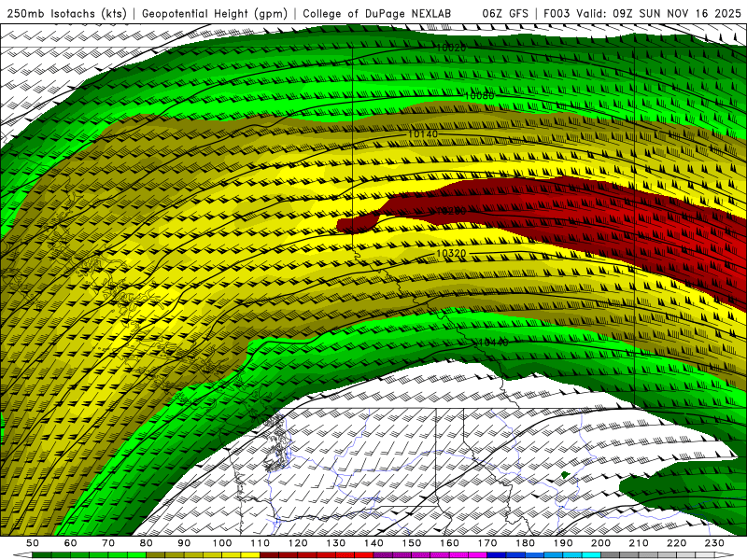Click the 'Geopotential Height (gpm)' header text
Viewport: 747px width, 560px height.
pos(215,13)
